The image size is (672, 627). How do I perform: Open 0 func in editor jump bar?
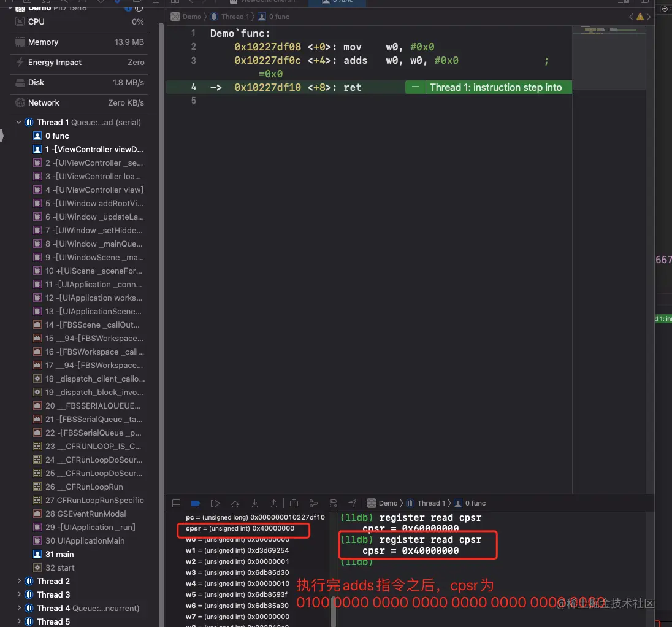pyautogui.click(x=273, y=17)
